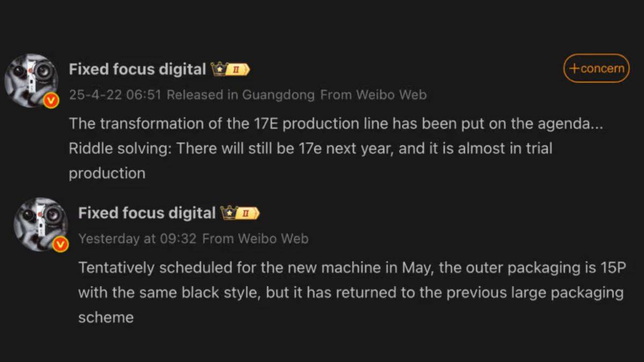Click the crown level badge in the lower post
The height and width of the screenshot is (362, 644).
(x=240, y=213)
